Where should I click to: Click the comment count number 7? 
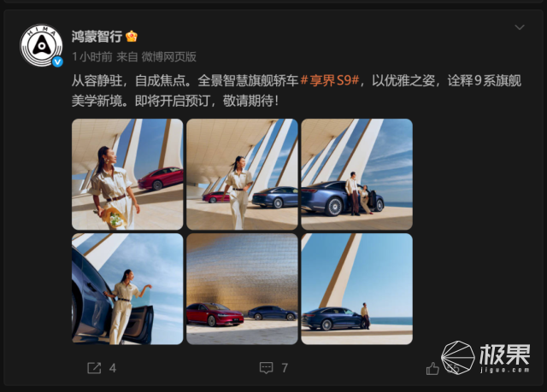[x=285, y=368]
